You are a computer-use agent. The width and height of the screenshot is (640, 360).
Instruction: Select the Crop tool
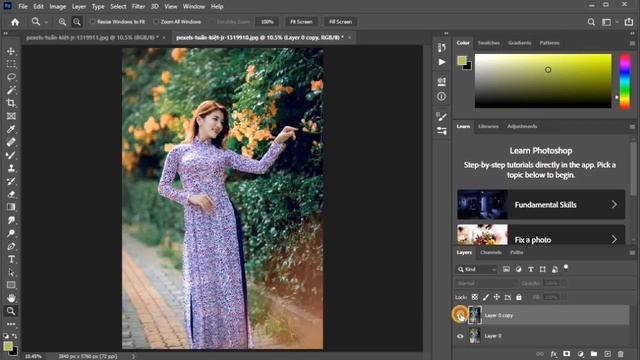pos(11,103)
